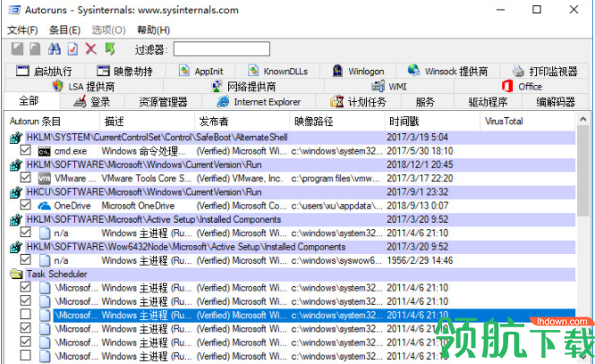The width and height of the screenshot is (595, 364).
Task: Open the 帮助(H) menu
Action: 153,30
